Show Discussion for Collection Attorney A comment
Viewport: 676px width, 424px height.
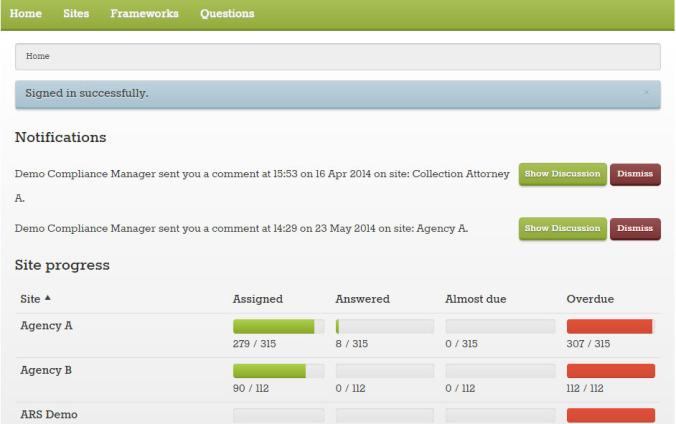point(563,174)
